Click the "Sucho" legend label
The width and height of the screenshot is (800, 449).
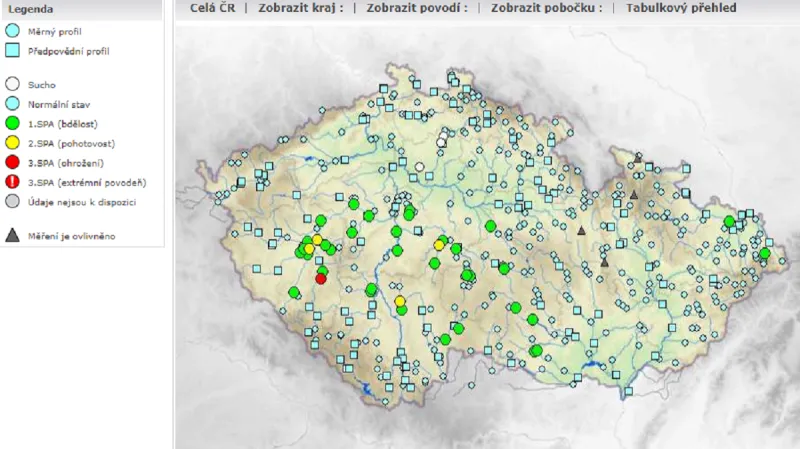(41, 85)
